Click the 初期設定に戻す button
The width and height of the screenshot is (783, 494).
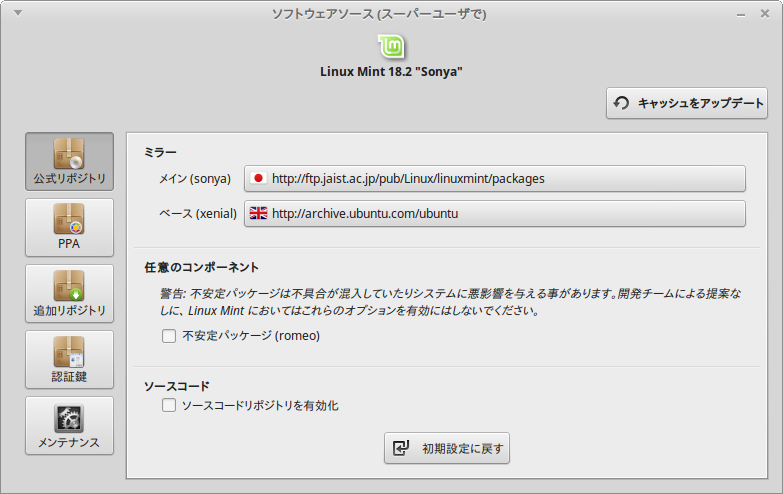[x=447, y=448]
